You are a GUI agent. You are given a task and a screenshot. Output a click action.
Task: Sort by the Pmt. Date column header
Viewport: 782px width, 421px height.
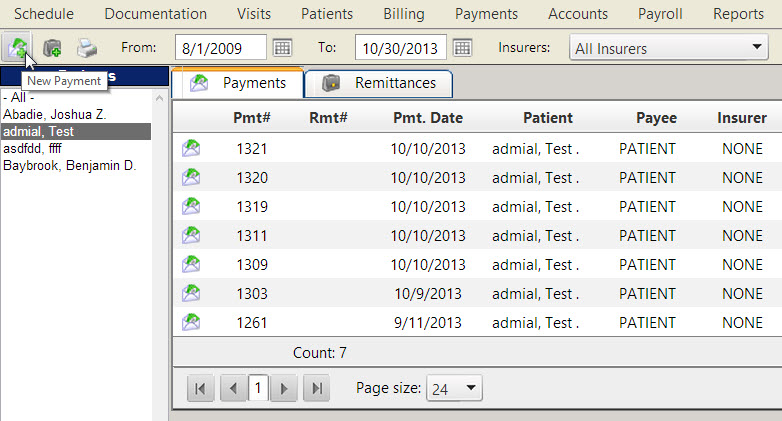(428, 118)
